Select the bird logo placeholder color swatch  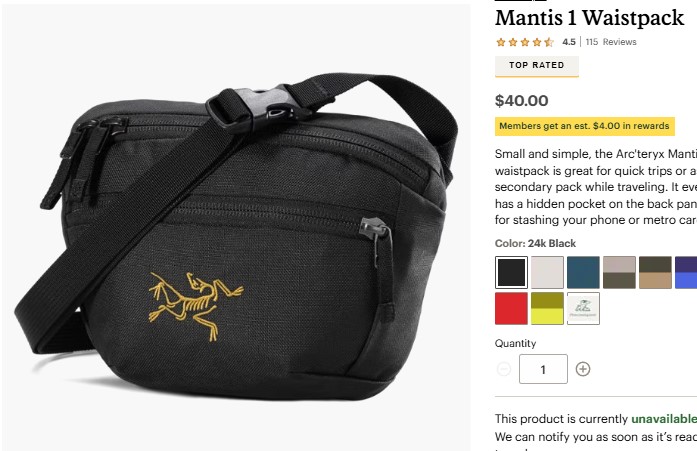coord(583,308)
